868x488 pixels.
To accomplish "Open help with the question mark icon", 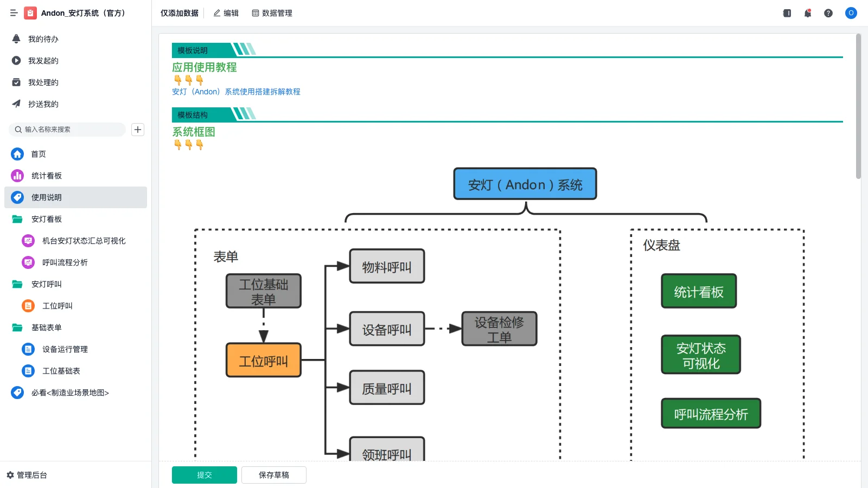I will (829, 13).
